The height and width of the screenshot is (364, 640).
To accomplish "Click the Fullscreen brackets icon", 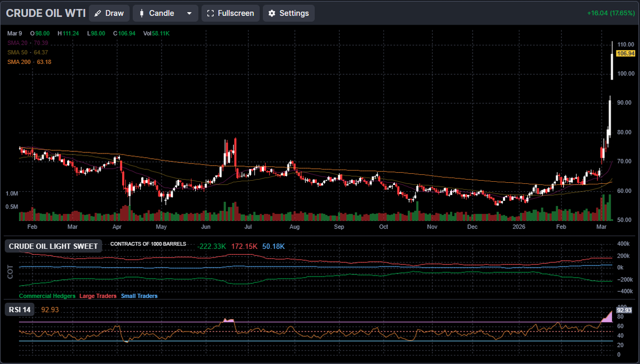I will coord(211,13).
